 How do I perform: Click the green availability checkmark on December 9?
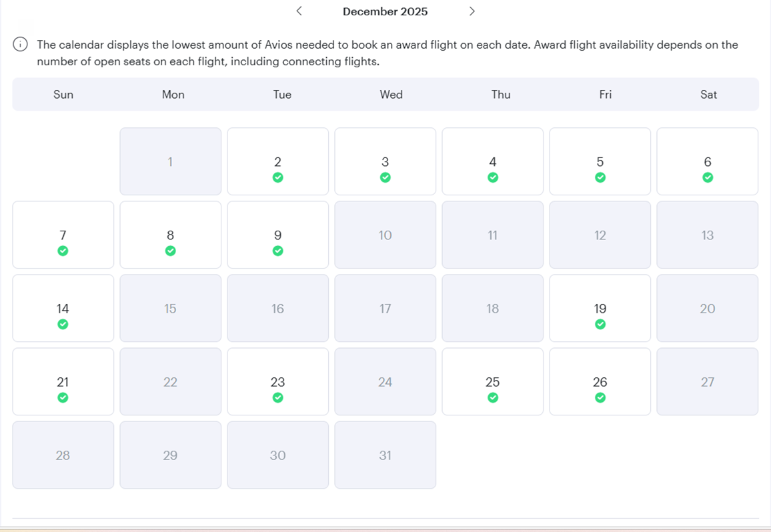(277, 251)
